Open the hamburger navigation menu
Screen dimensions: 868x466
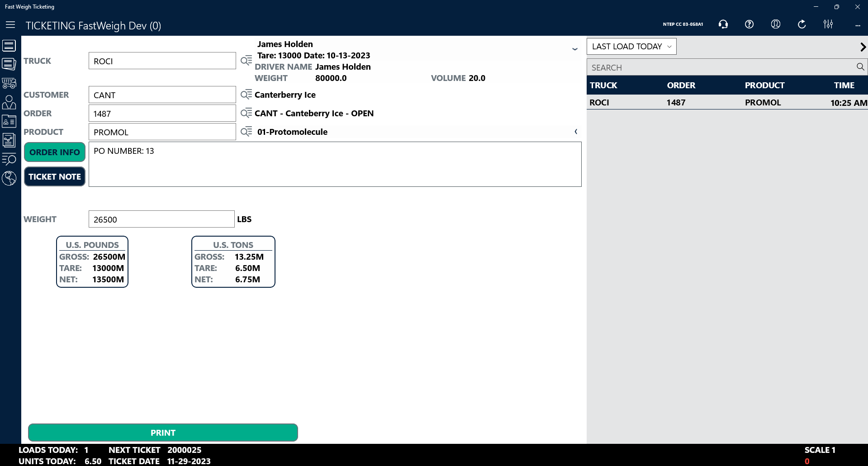[10, 25]
